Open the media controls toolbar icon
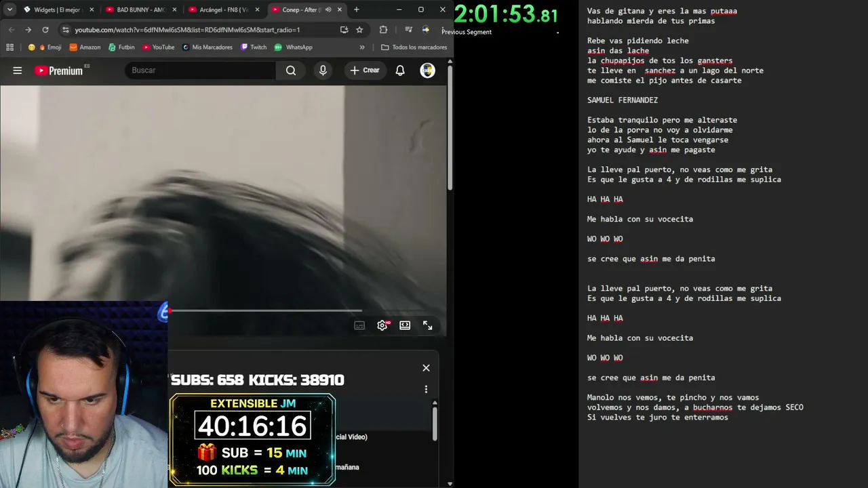 [x=408, y=30]
